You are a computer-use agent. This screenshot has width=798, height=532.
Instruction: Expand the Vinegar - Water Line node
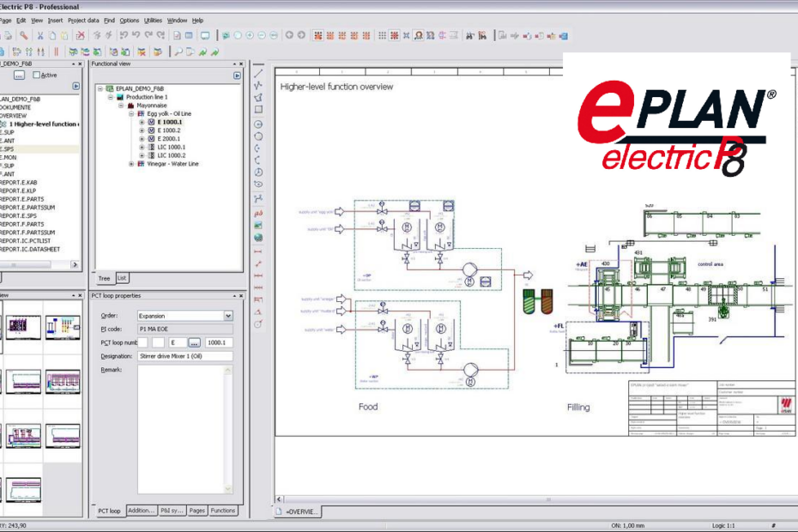(x=131, y=164)
